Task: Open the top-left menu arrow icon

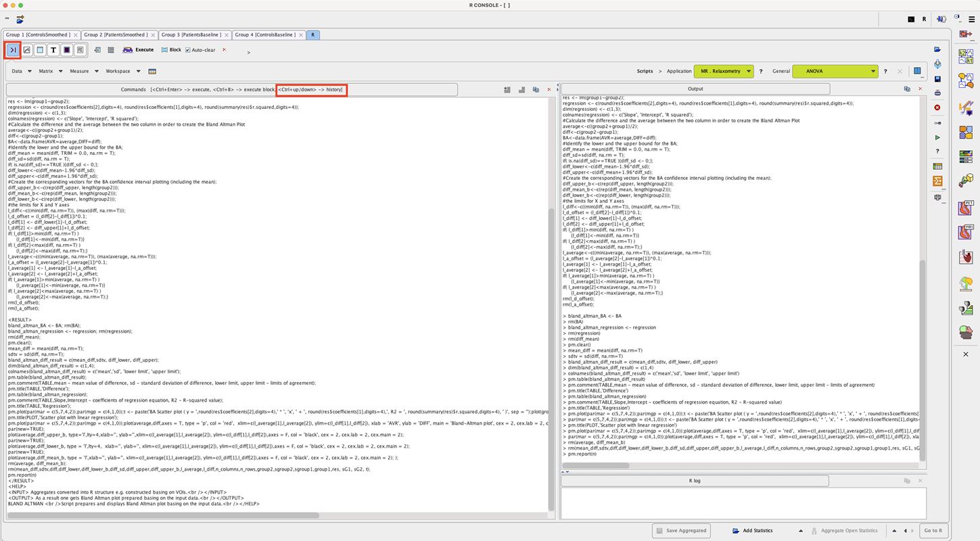Action: [20, 20]
